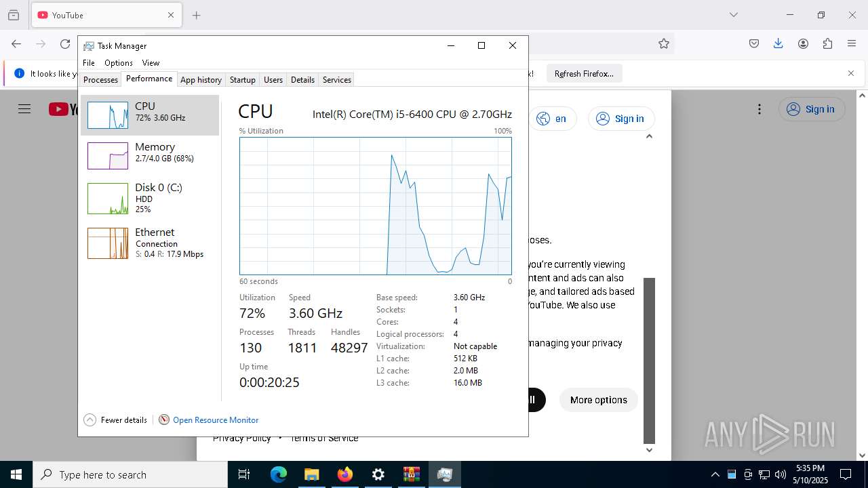
Task: Open the Firefox application hamburger menu
Action: click(x=852, y=43)
